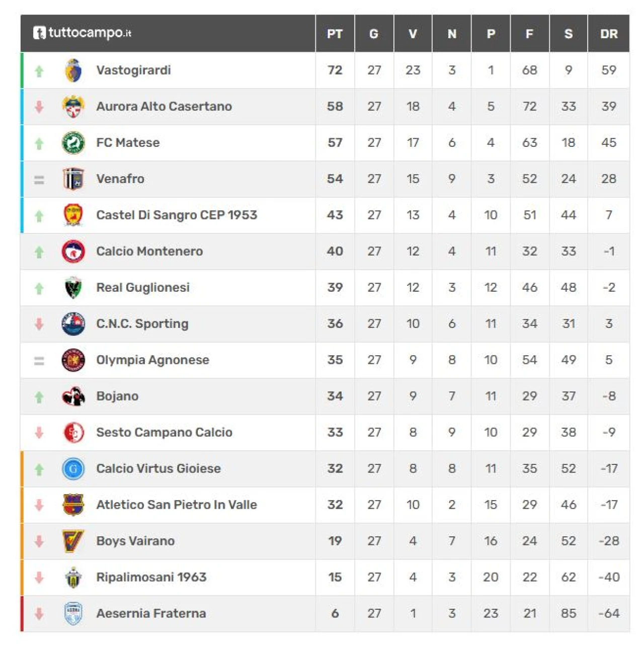644x646 pixels.
Task: Click the Vastogirardi team crest
Action: pyautogui.click(x=73, y=70)
